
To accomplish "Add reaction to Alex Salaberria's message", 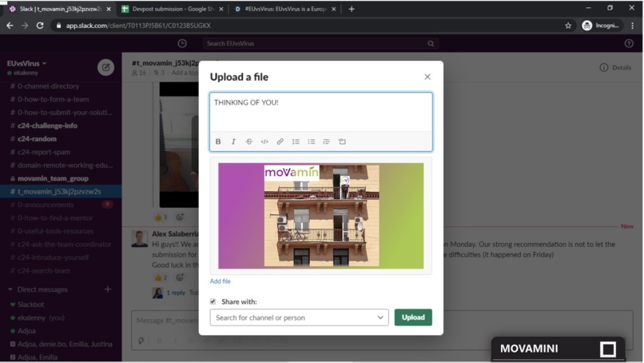I will pyautogui.click(x=180, y=277).
